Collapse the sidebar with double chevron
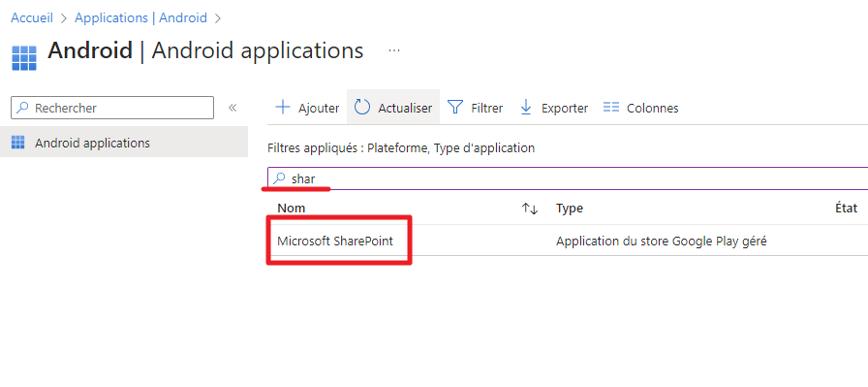The width and height of the screenshot is (868, 387). (x=232, y=108)
